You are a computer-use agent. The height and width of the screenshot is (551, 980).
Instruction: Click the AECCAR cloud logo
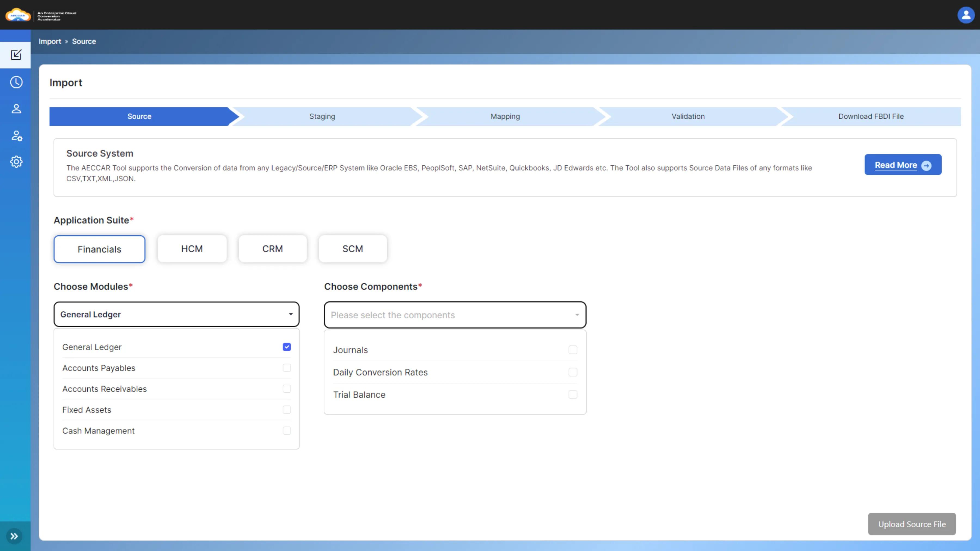(x=18, y=15)
